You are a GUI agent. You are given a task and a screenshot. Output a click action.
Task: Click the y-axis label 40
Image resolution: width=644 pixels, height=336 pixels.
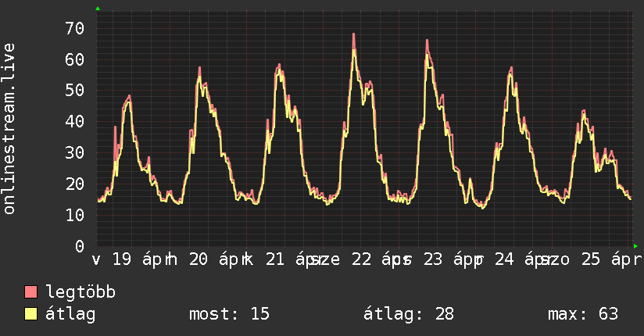[75, 122]
